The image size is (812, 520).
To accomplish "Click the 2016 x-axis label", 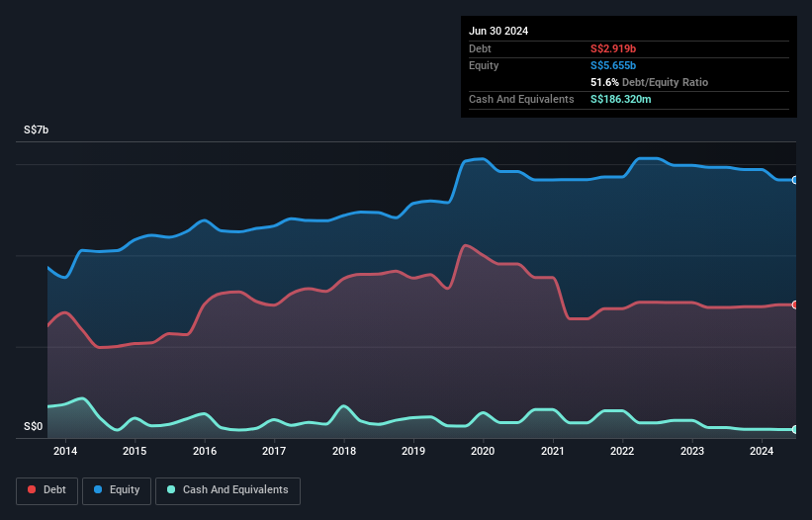I will pos(205,451).
